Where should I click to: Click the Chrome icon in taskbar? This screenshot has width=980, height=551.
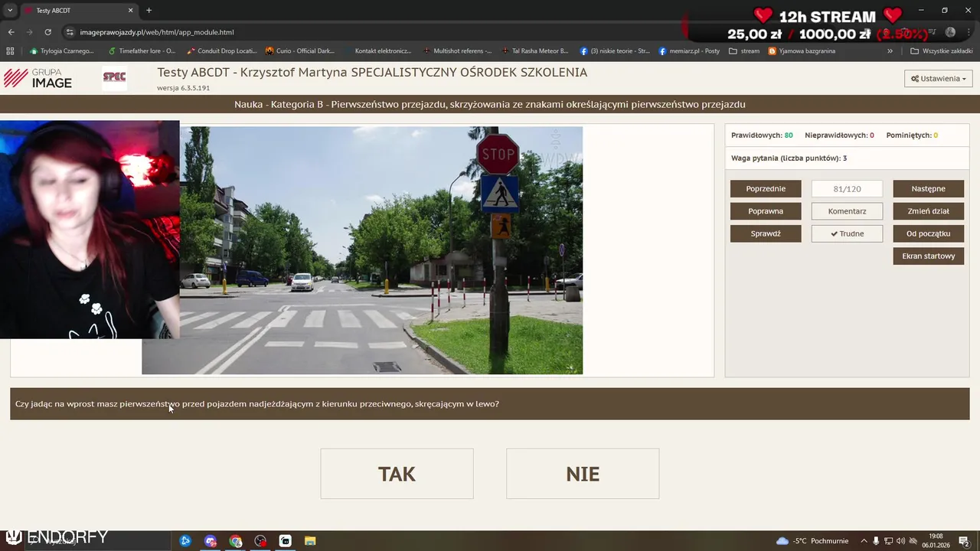235,541
